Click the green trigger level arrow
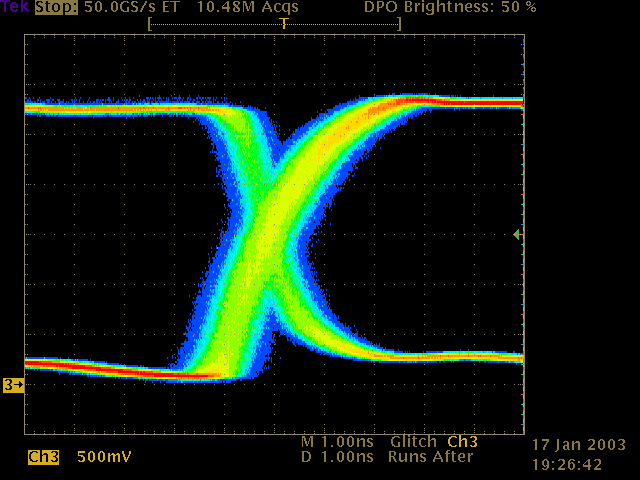The height and width of the screenshot is (480, 640). pos(516,234)
